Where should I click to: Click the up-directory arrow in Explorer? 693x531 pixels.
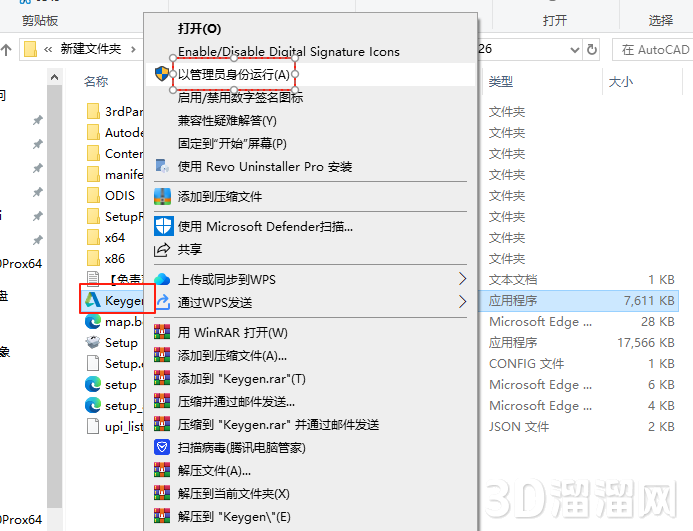click(6, 49)
